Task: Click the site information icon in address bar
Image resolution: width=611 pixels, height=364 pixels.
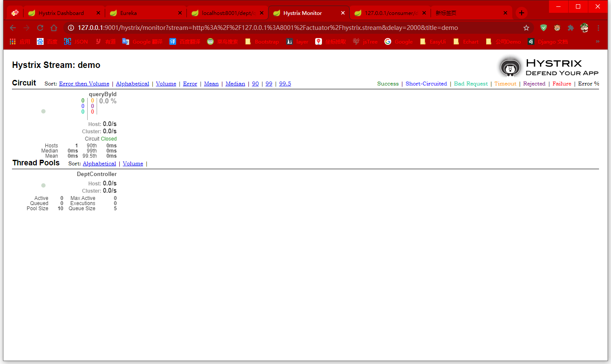Action: [x=71, y=28]
